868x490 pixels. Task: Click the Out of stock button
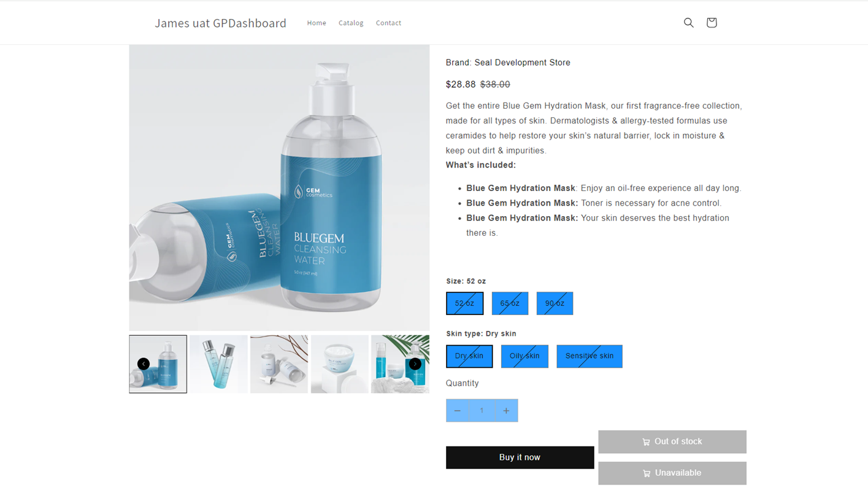tap(672, 441)
